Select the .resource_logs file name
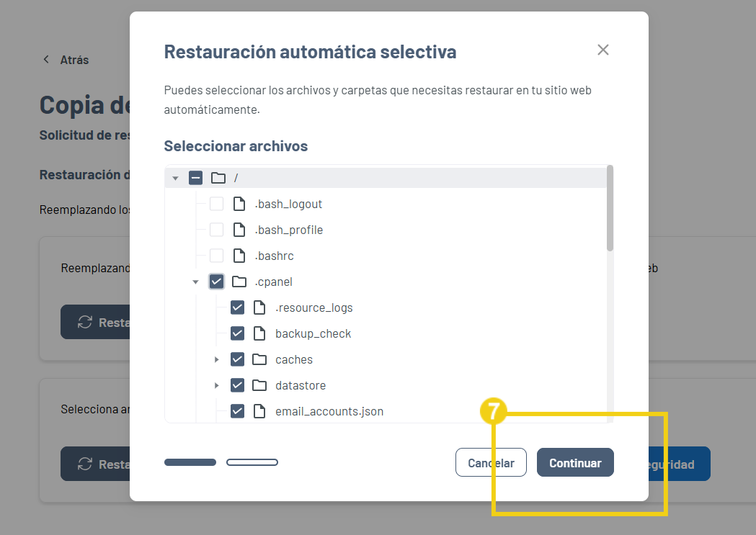The height and width of the screenshot is (535, 756). click(314, 307)
